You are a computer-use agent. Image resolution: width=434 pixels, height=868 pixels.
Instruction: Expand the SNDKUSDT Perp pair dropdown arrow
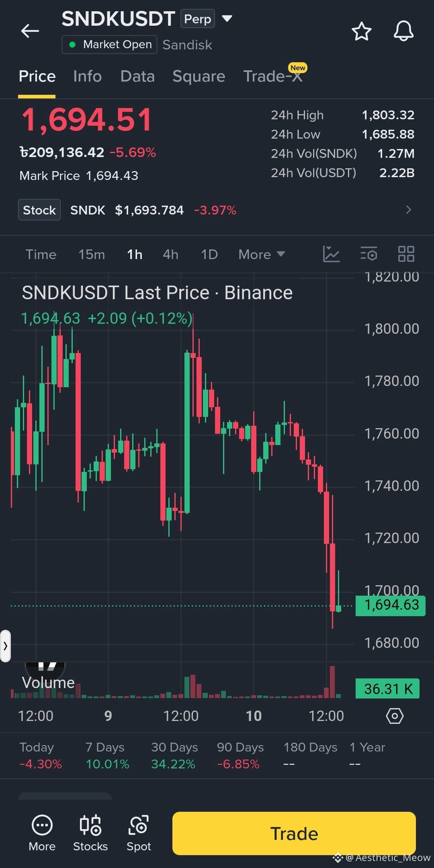pos(227,18)
